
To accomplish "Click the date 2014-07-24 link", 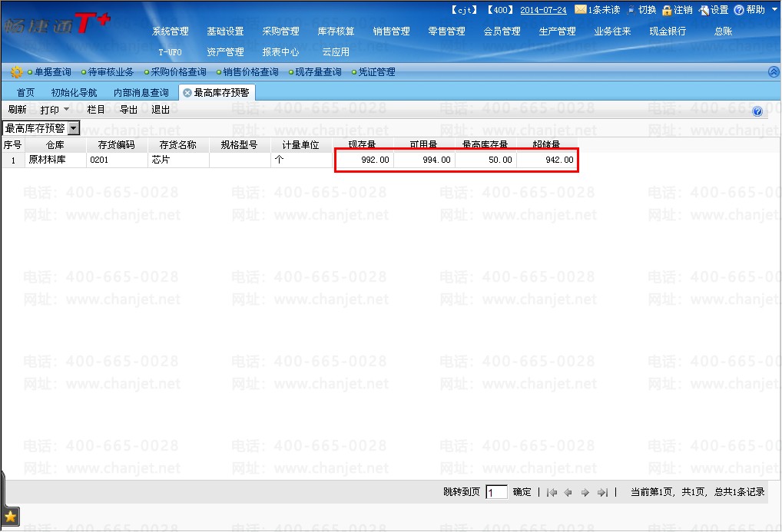I will pyautogui.click(x=543, y=10).
